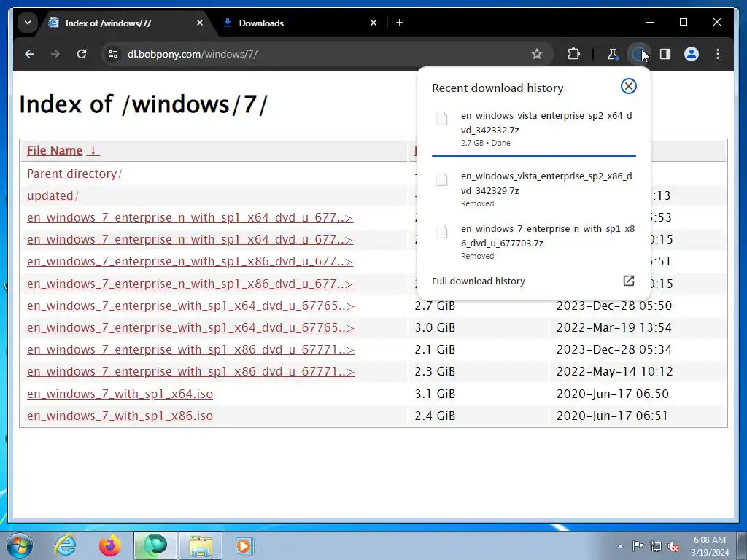Image resolution: width=747 pixels, height=560 pixels.
Task: Open the muted volume tray icon
Action: (673, 547)
